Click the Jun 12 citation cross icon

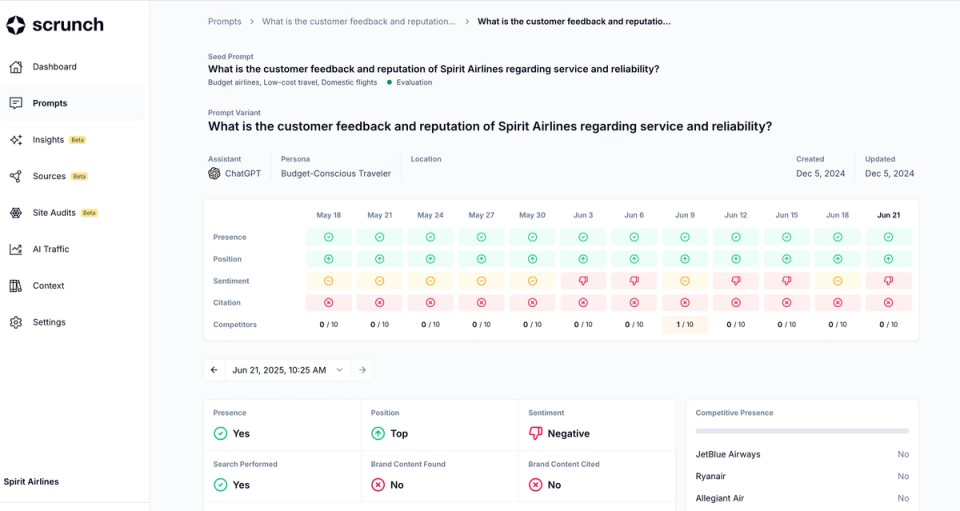(736, 303)
